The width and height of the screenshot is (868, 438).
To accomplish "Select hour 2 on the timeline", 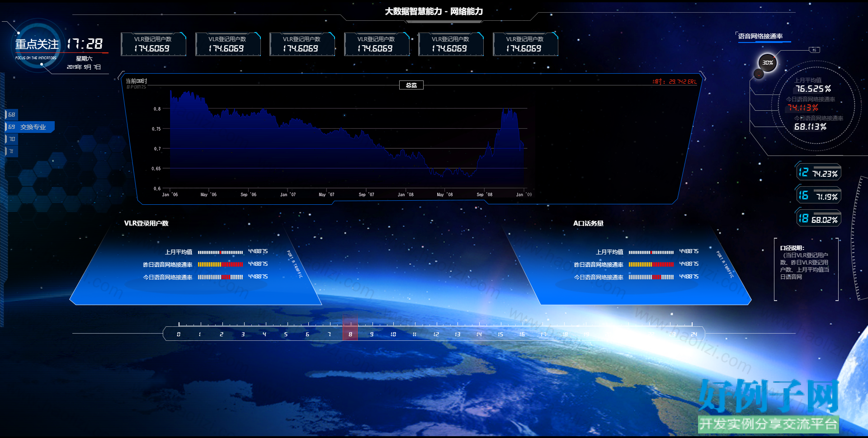I will [x=222, y=334].
